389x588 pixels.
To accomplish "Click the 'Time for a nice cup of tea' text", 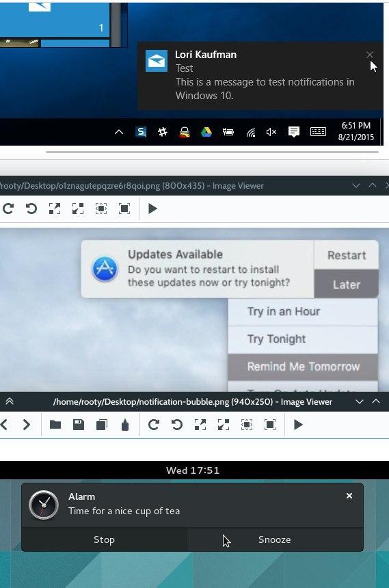I will 124,511.
